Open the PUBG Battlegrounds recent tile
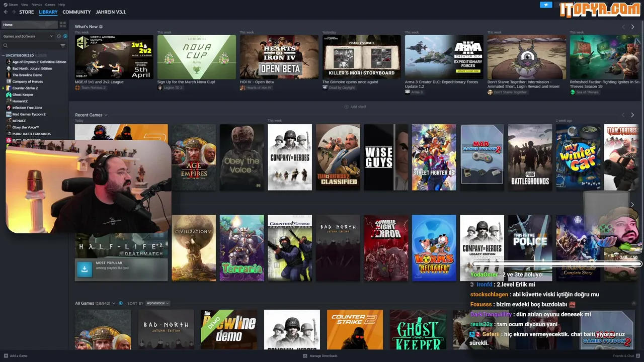The height and width of the screenshot is (362, 644). click(x=530, y=157)
